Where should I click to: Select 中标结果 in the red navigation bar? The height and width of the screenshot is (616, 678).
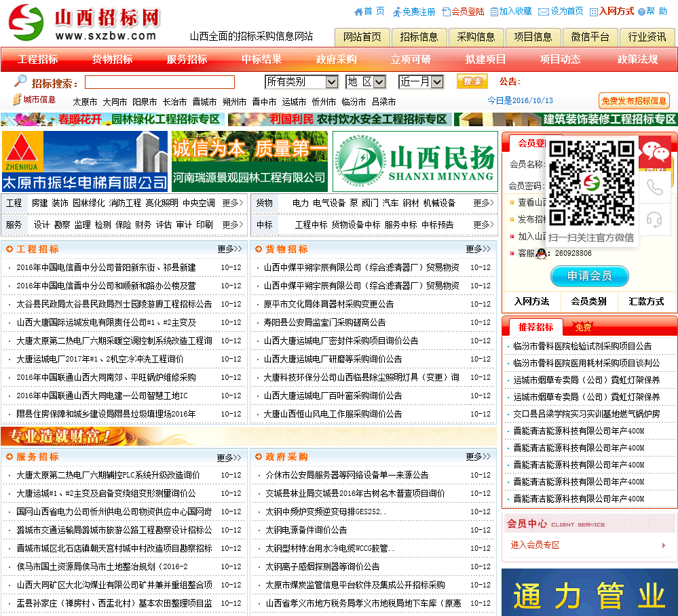pyautogui.click(x=261, y=59)
